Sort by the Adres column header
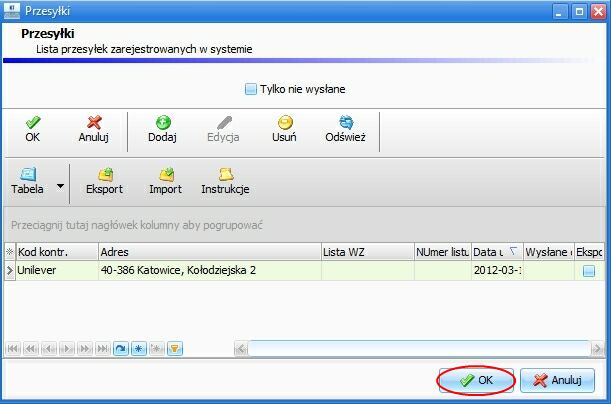Viewport: 611px width, 404px height. pyautogui.click(x=210, y=252)
